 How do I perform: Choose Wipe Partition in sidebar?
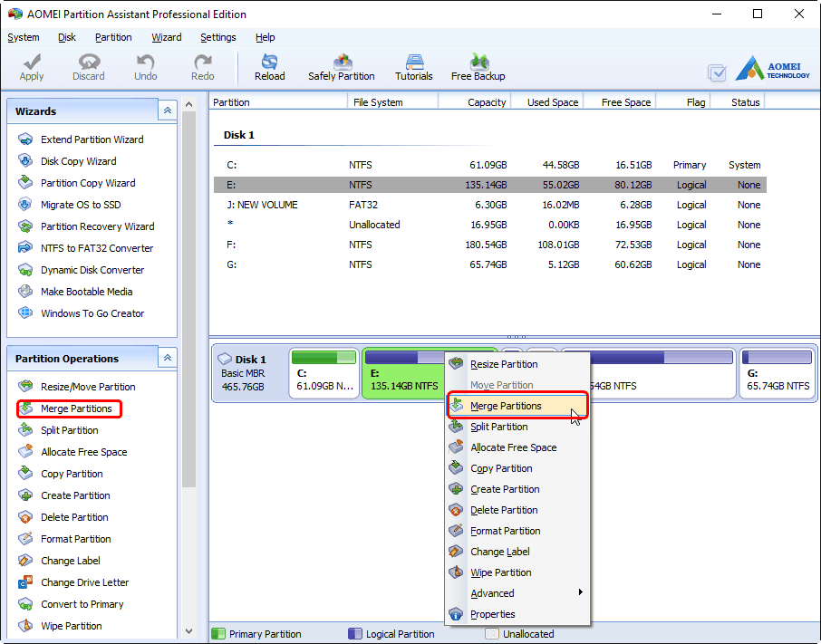[x=60, y=626]
